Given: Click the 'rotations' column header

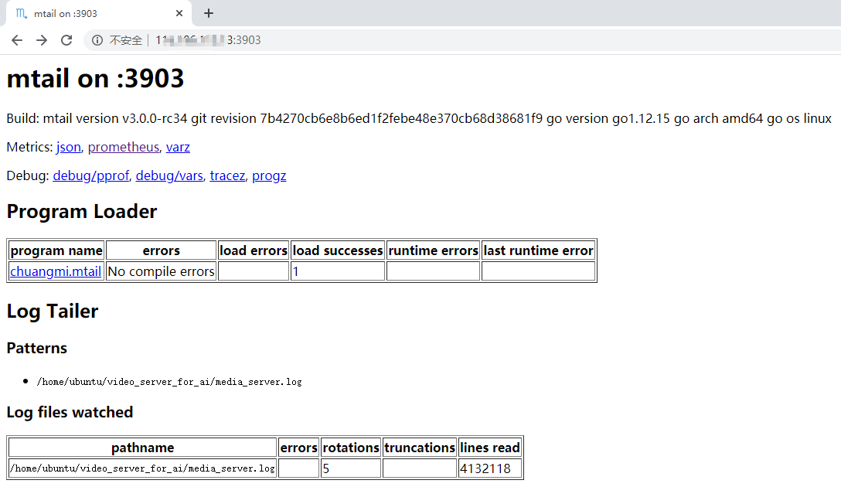Looking at the screenshot, I should pyautogui.click(x=351, y=448).
